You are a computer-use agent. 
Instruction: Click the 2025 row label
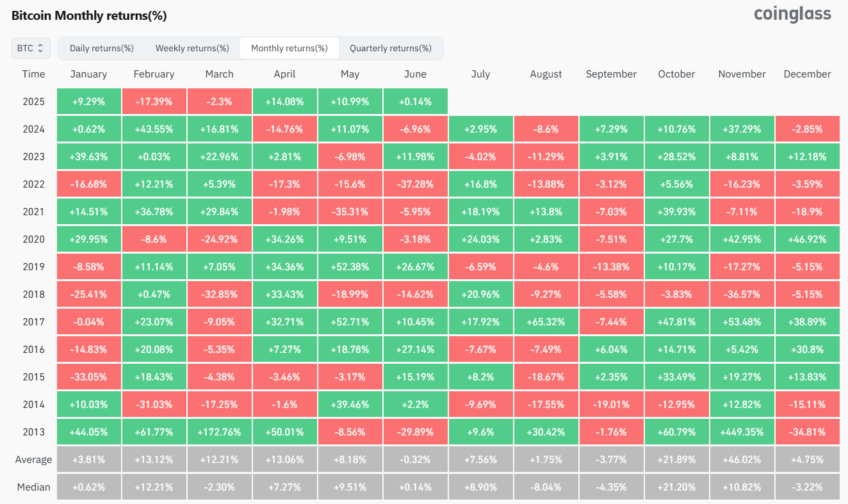pyautogui.click(x=33, y=102)
